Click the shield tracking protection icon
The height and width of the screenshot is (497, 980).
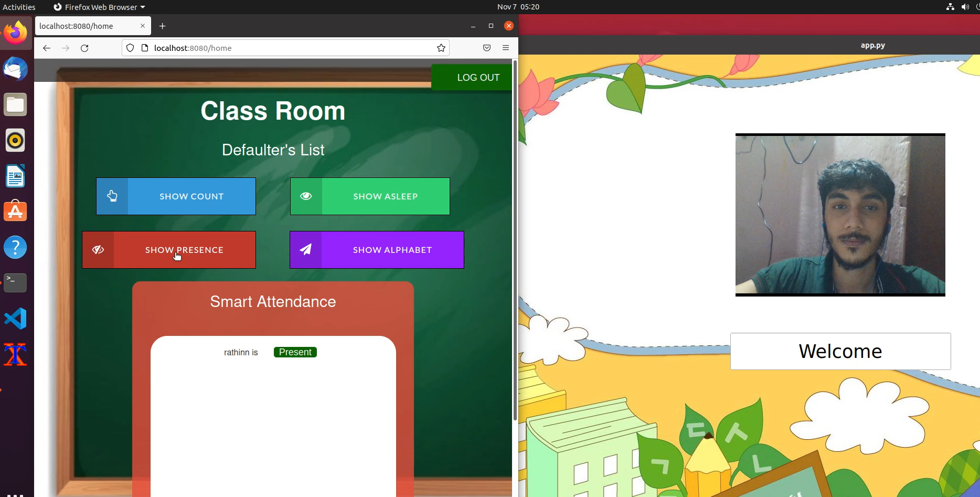pyautogui.click(x=130, y=48)
